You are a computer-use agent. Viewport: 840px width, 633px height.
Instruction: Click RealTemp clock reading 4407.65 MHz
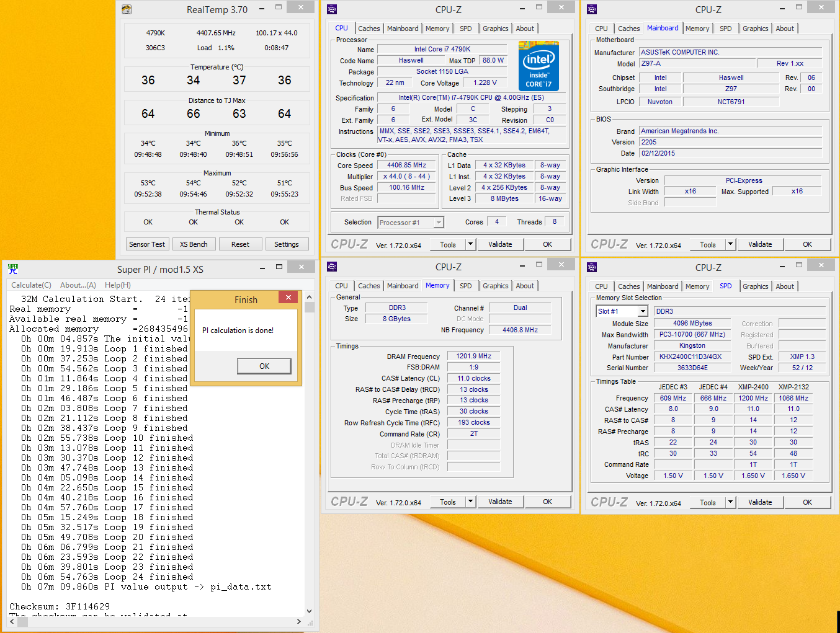click(x=216, y=33)
